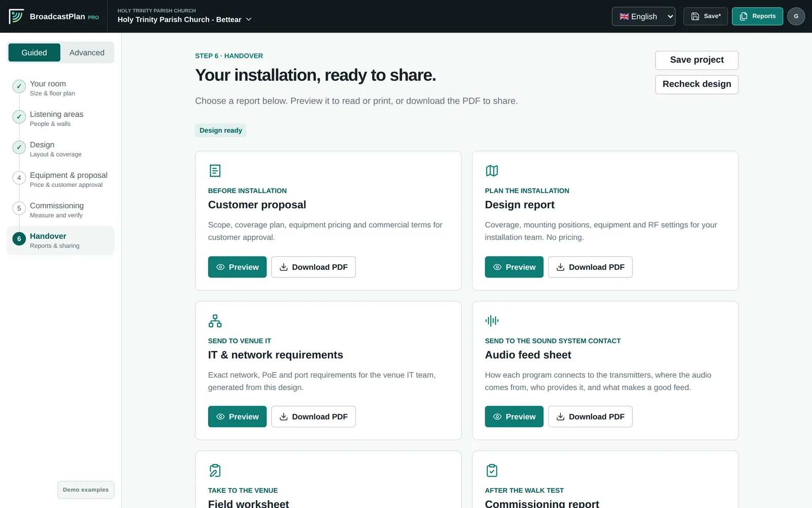Click the step 4 circle in sidebar
The height and width of the screenshot is (508, 812).
19,178
